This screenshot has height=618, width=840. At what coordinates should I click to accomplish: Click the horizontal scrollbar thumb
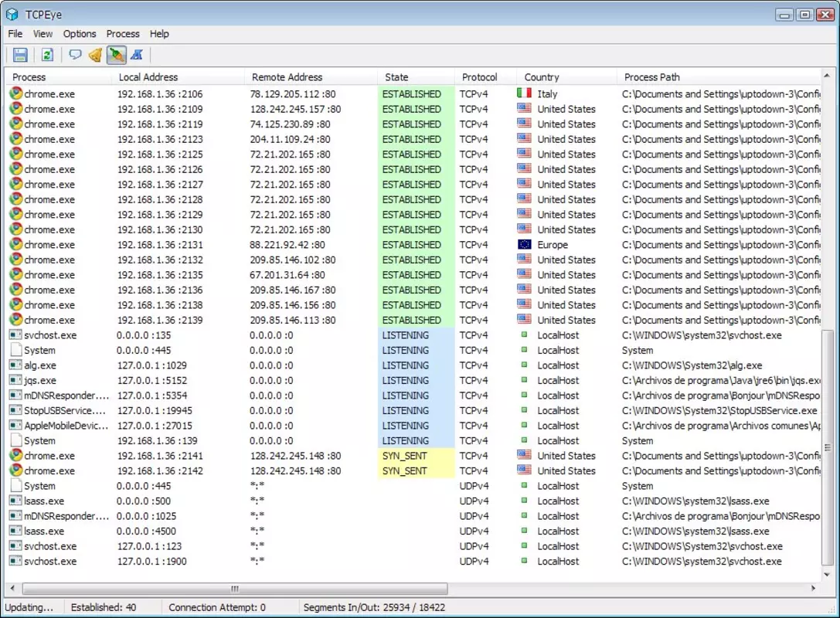pyautogui.click(x=235, y=588)
